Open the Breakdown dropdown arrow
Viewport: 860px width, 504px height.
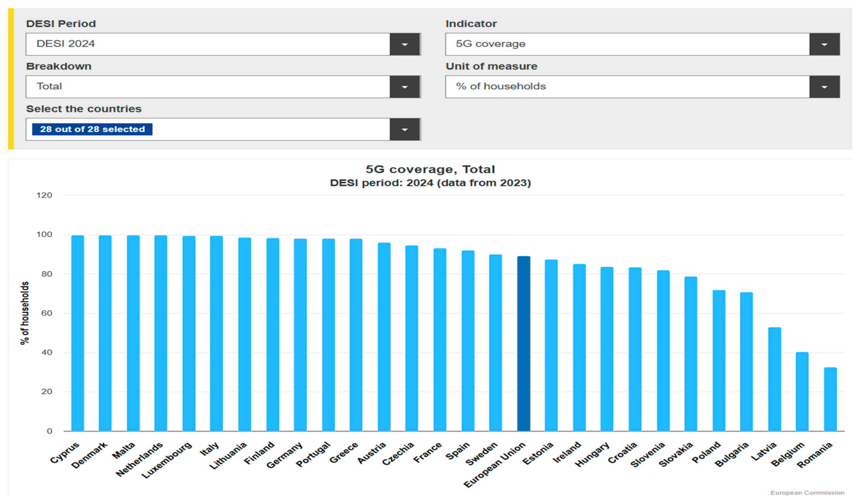(405, 87)
